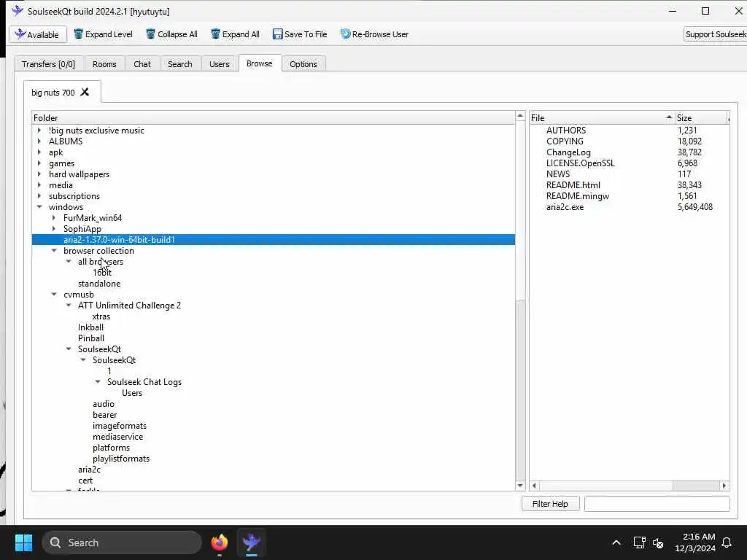Open the Chat tab
747x560 pixels.
point(142,64)
